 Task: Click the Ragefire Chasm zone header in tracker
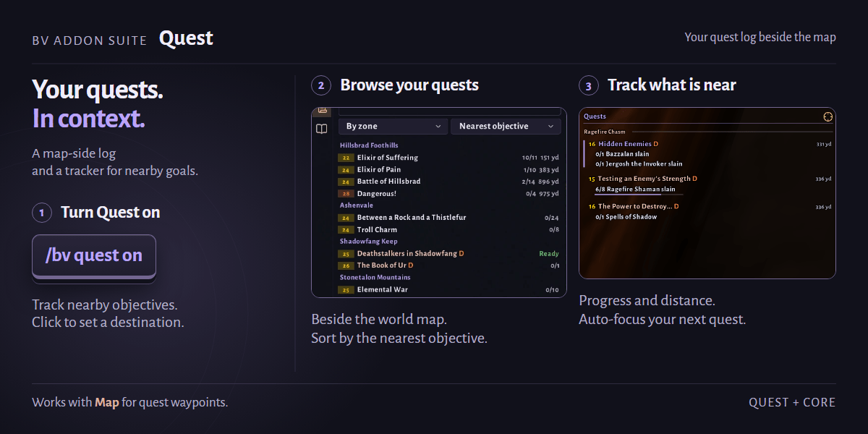[x=605, y=132]
